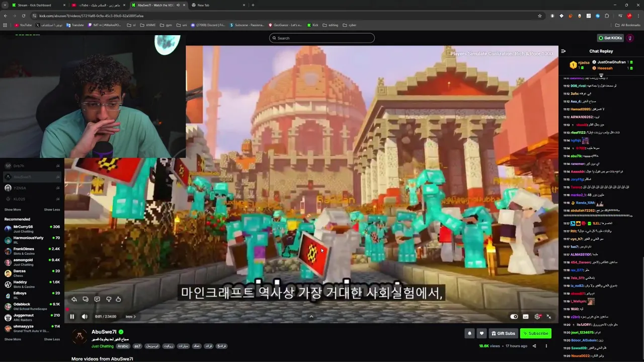Image resolution: width=644 pixels, height=362 pixels.
Task: Click the address bar URL
Action: [92, 16]
